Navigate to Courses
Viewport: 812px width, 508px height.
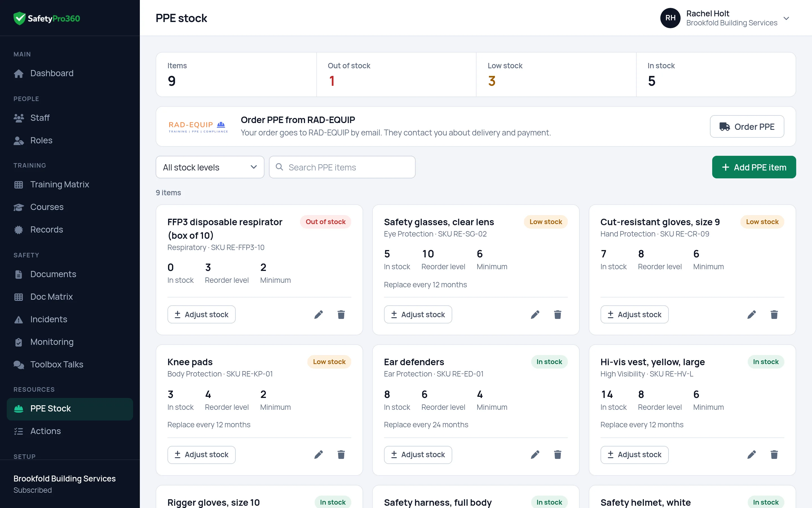click(x=70, y=207)
